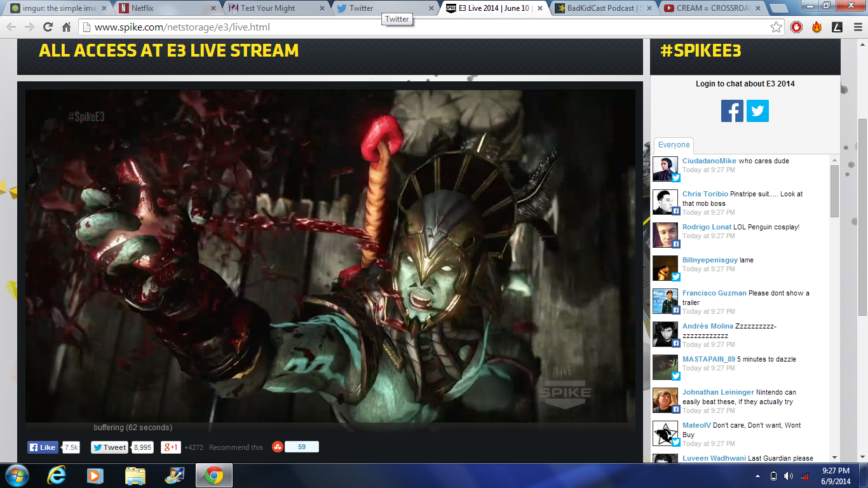The height and width of the screenshot is (488, 868).
Task: Close the E3 Live 2014 tab
Action: tap(539, 8)
